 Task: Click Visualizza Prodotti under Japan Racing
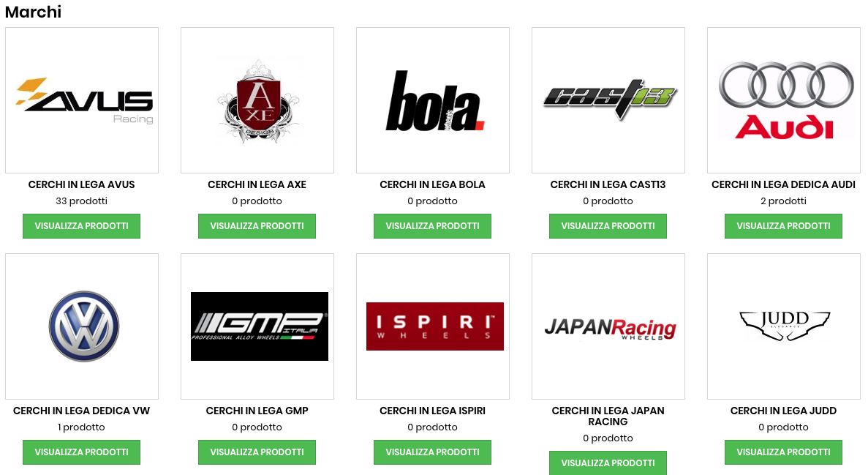pyautogui.click(x=608, y=463)
